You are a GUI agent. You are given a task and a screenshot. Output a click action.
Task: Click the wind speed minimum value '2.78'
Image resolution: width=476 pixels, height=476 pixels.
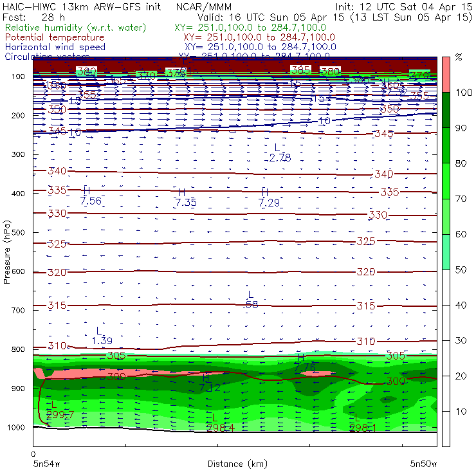tap(280, 158)
